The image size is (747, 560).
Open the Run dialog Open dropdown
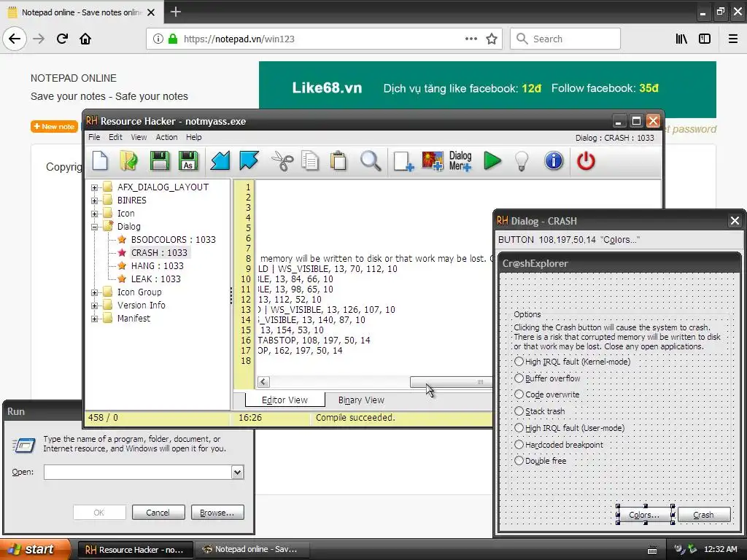(x=237, y=472)
